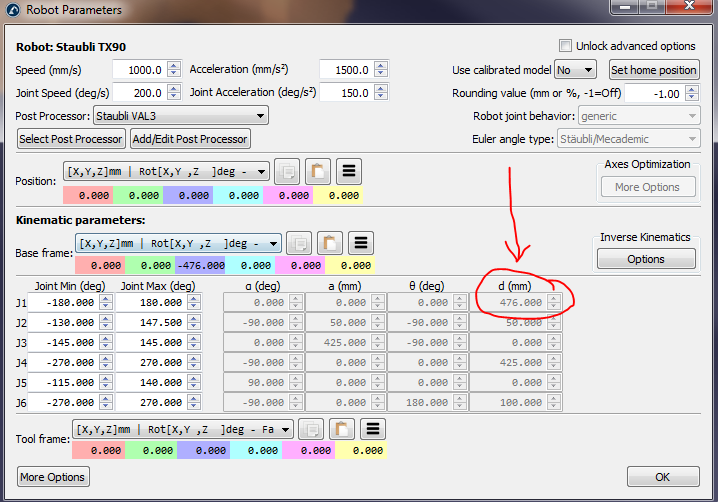
Task: Enable the Unlock advanced options checkbox
Action: pos(566,46)
